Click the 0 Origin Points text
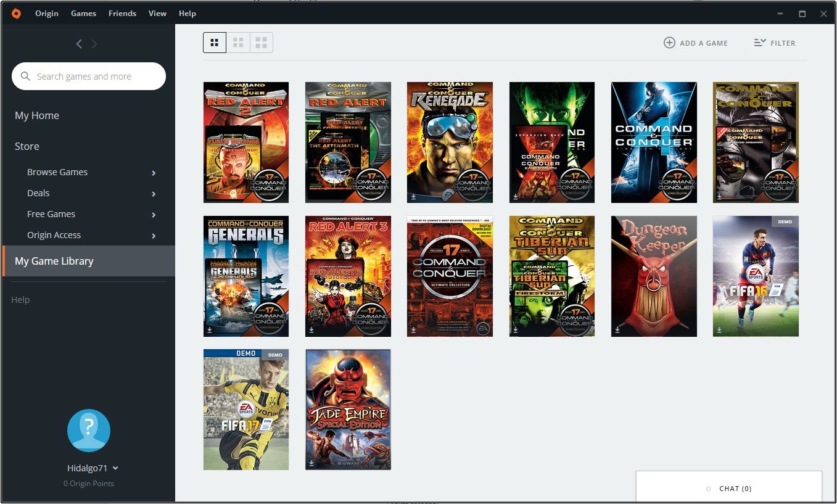 [89, 484]
